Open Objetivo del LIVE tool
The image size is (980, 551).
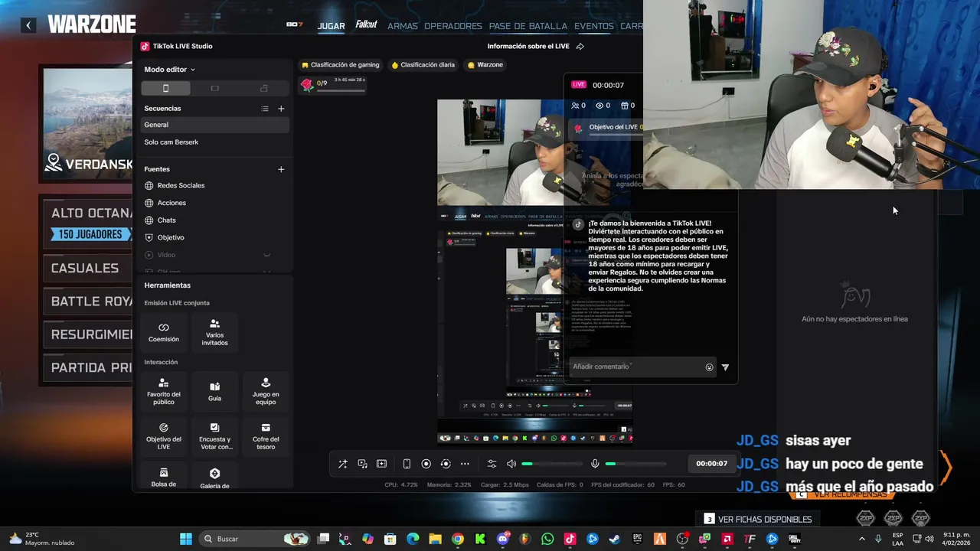coord(164,436)
